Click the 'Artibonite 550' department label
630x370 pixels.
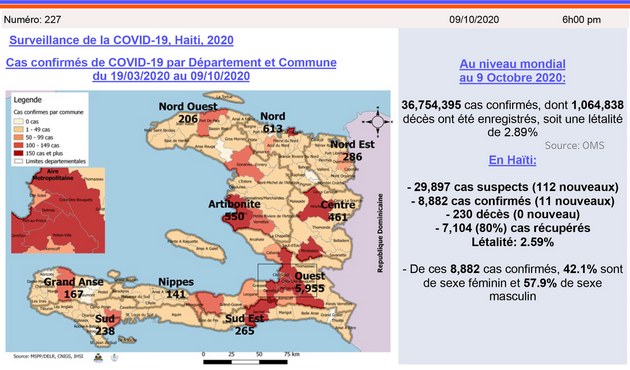coord(234,210)
